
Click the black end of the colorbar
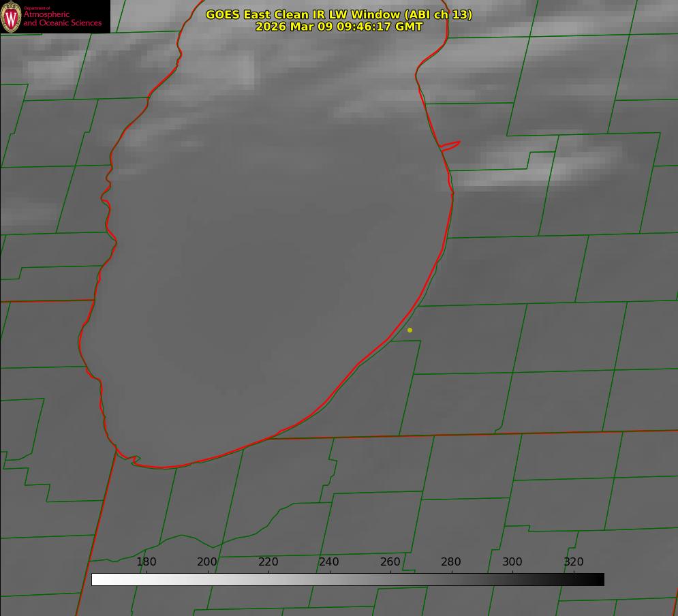click(598, 580)
